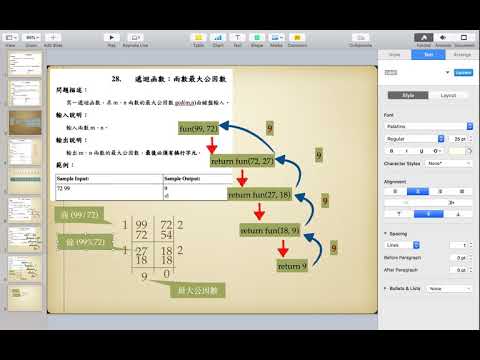Select the Layout segment in Text pane

(448, 96)
